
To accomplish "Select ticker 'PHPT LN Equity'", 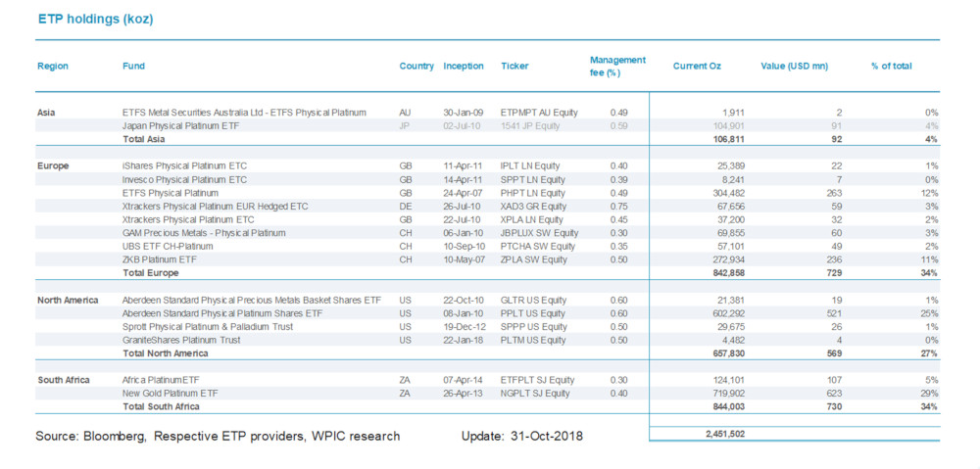I will pos(532,193).
